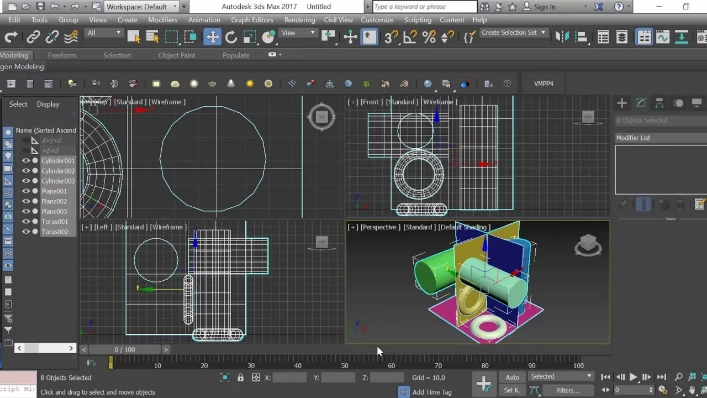The width and height of the screenshot is (707, 398).
Task: Click the Align tool icon
Action: click(x=581, y=37)
